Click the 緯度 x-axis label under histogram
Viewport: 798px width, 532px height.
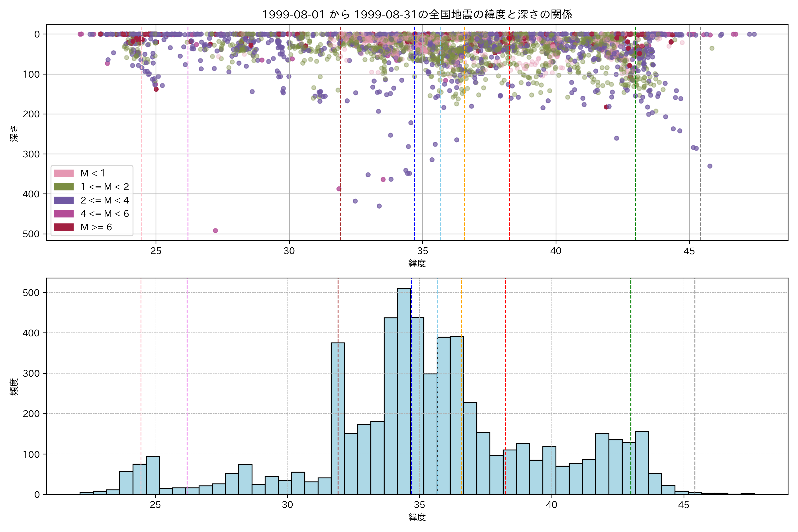[417, 517]
